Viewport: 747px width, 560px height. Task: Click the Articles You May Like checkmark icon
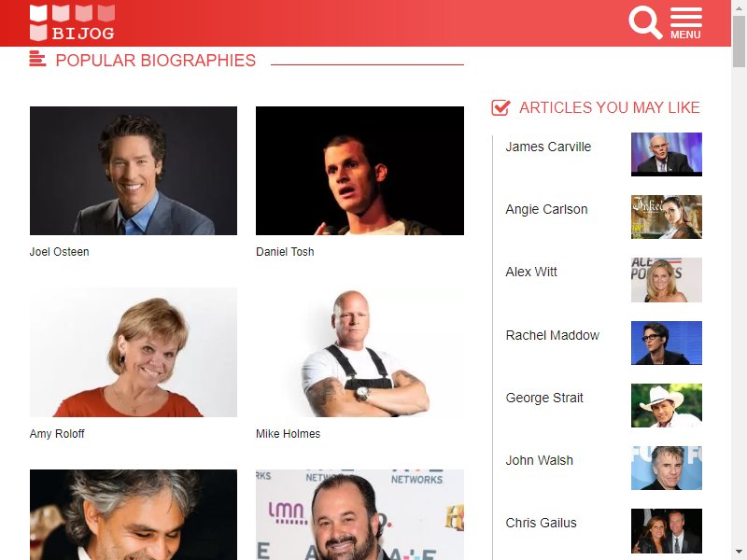tap(500, 107)
